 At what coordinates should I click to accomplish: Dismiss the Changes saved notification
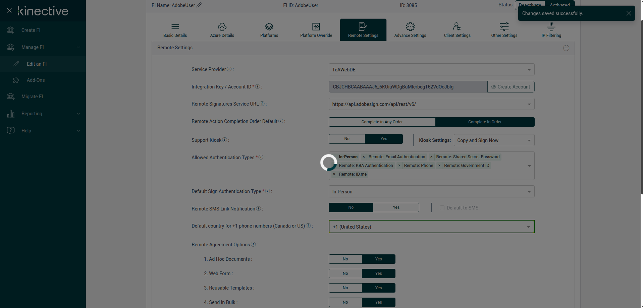pyautogui.click(x=629, y=13)
